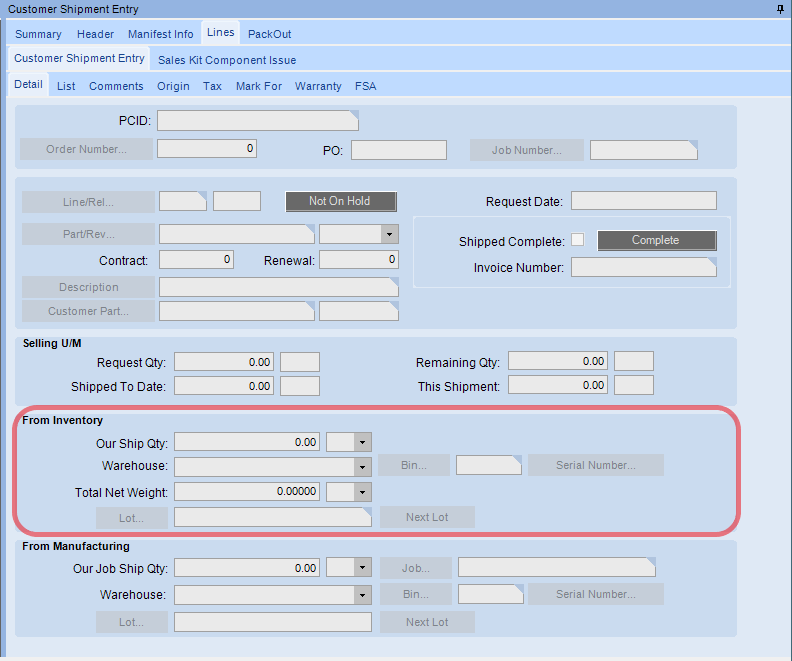Screen dimensions: 792x661
Task: Open the Mark For tab
Action: (x=259, y=86)
